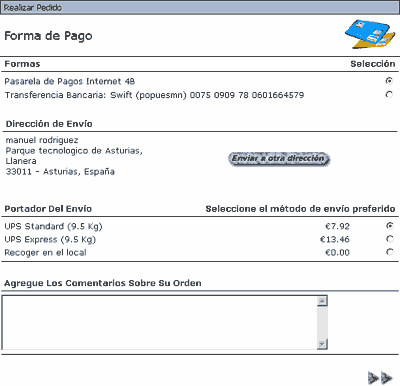Click the credit cards payment icon

coord(370,34)
